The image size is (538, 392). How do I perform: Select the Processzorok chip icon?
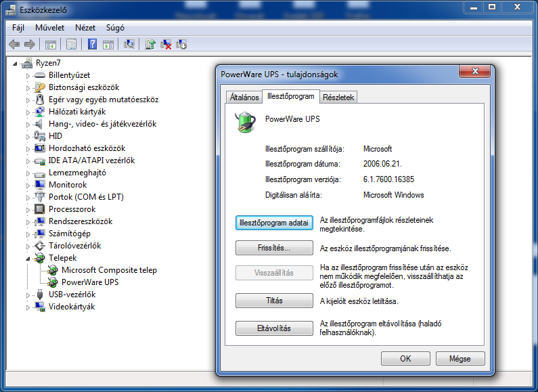tap(40, 209)
